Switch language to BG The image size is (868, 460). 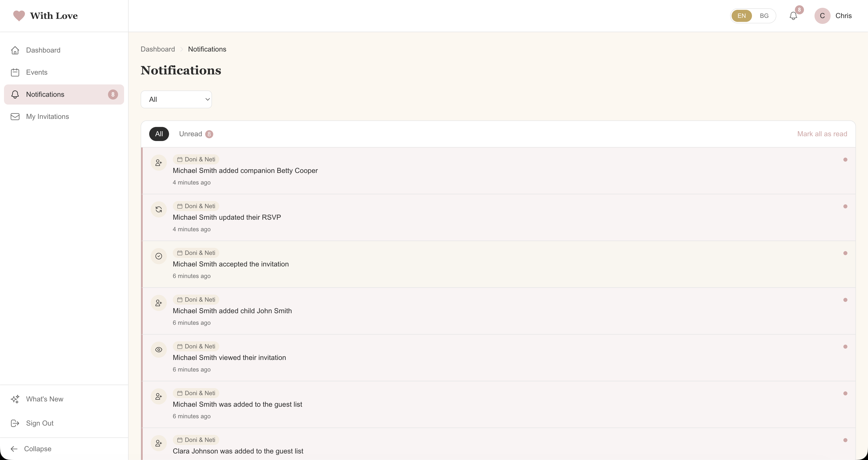(764, 16)
